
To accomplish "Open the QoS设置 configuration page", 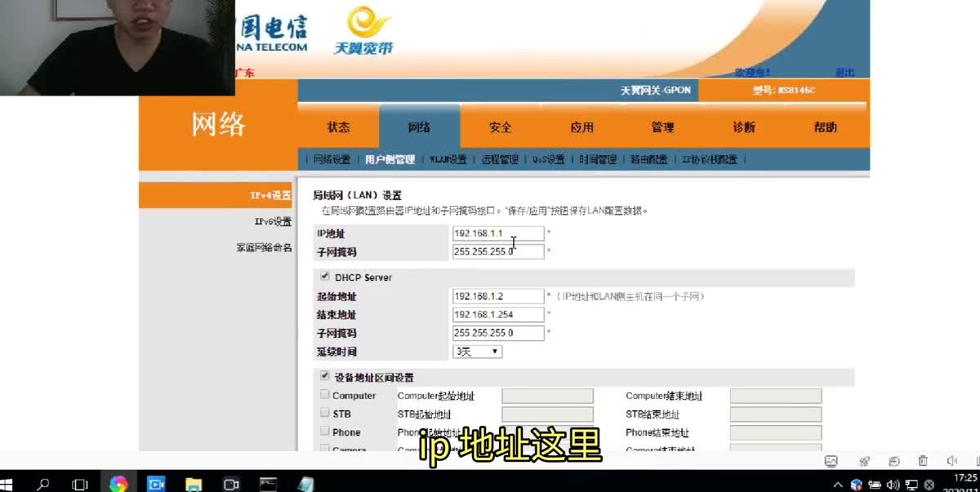I will click(548, 159).
